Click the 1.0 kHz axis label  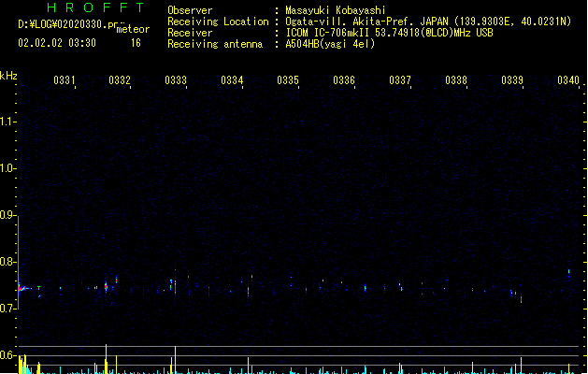(x=7, y=168)
